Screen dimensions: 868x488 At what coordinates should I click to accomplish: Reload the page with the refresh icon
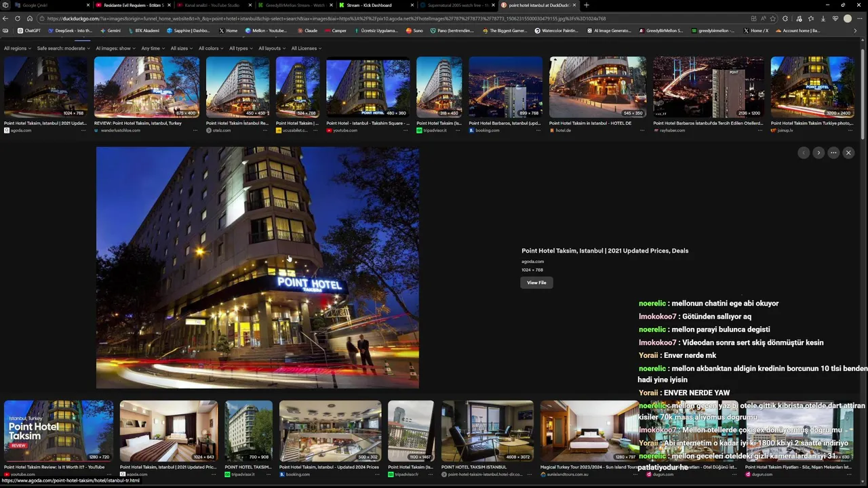click(17, 18)
